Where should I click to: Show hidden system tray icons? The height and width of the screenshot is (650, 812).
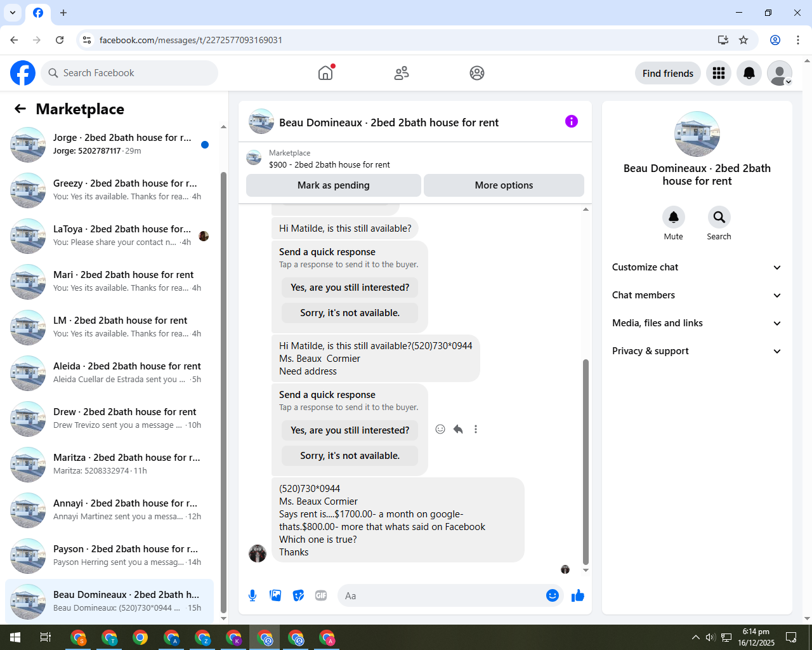coord(695,637)
